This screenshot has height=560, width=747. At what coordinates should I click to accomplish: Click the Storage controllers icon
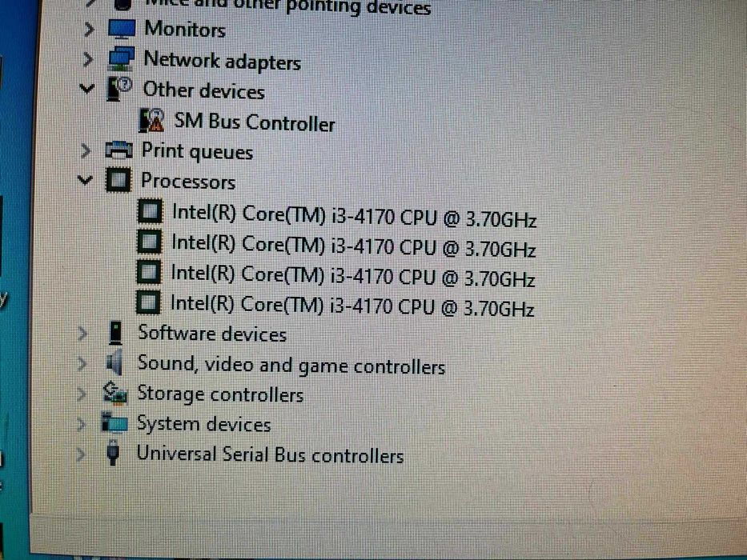pos(114,394)
